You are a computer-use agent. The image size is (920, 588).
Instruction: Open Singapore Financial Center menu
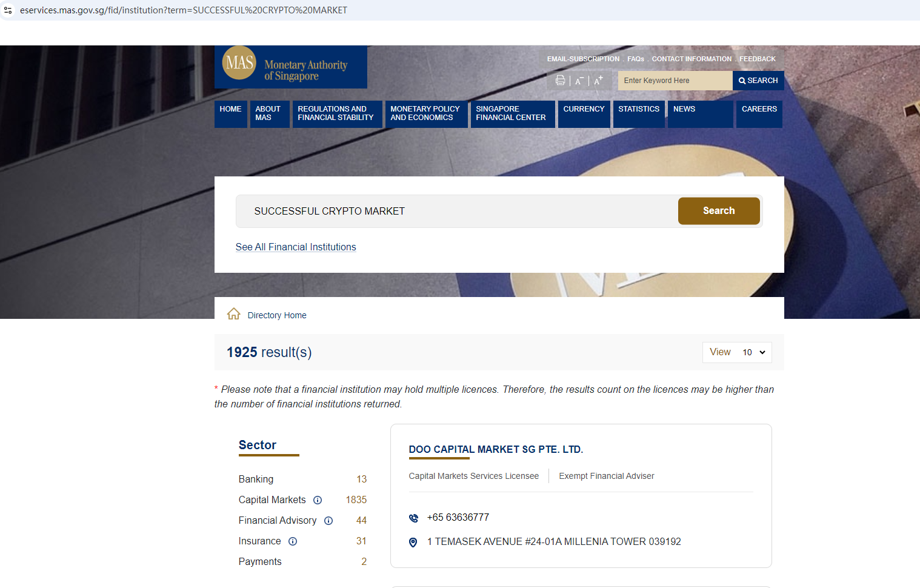pyautogui.click(x=513, y=114)
